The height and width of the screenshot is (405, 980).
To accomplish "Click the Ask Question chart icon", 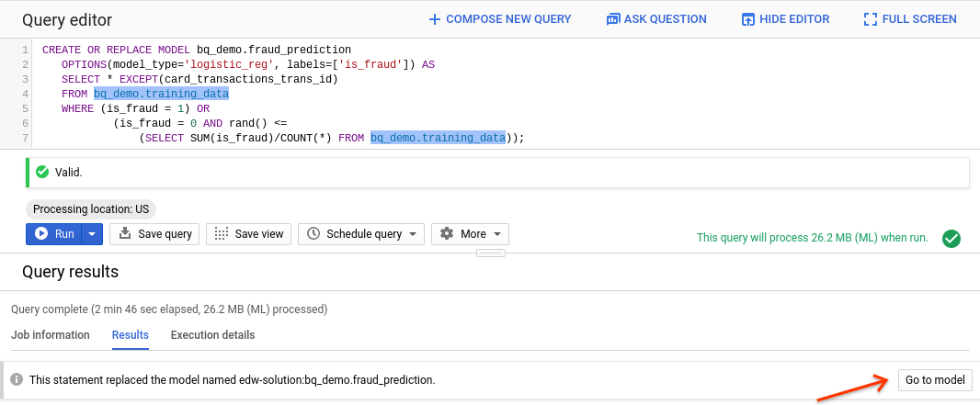I will point(613,19).
